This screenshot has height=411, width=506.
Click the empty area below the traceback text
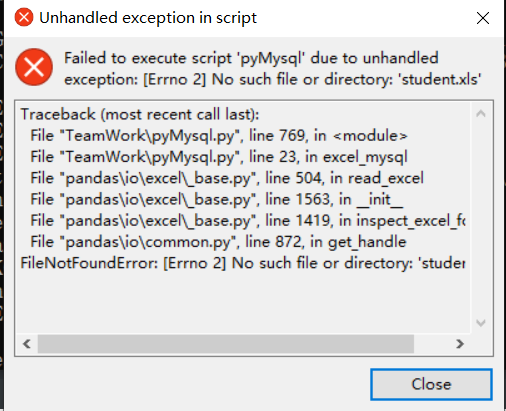[x=243, y=302]
